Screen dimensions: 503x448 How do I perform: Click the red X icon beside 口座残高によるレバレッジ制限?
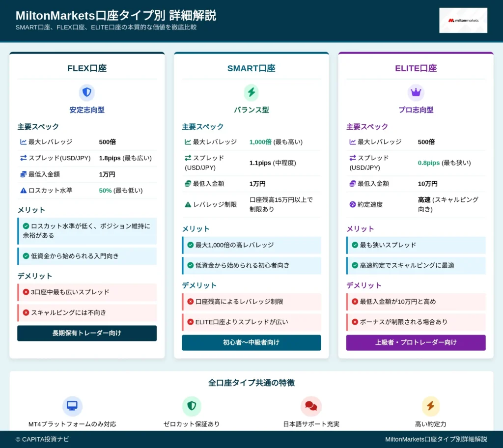click(x=190, y=302)
